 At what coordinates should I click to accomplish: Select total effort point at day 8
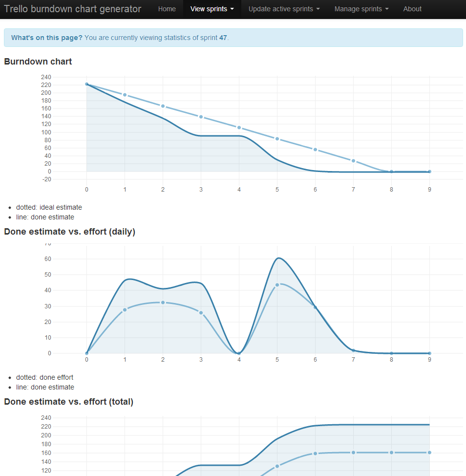(391, 453)
